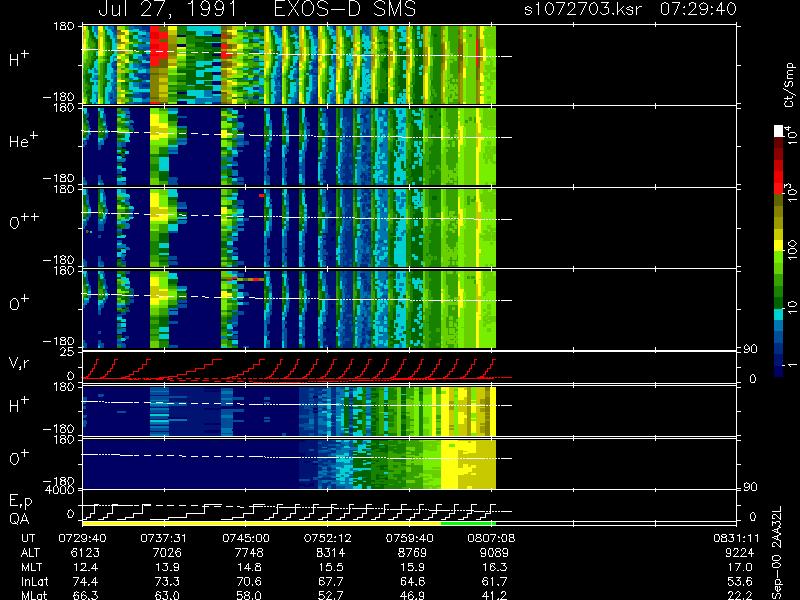This screenshot has width=800, height=600.
Task: Click UT value 0729:40
Action: click(x=82, y=538)
